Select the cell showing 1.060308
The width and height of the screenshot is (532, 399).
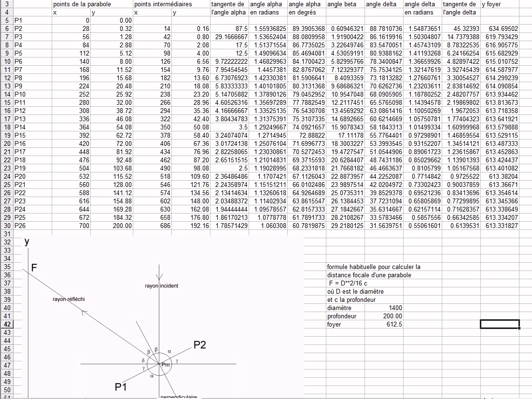pos(268,226)
